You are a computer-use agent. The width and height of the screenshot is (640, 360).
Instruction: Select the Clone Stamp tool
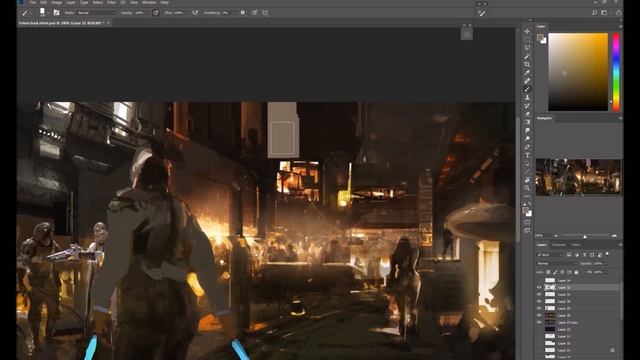coord(527,97)
